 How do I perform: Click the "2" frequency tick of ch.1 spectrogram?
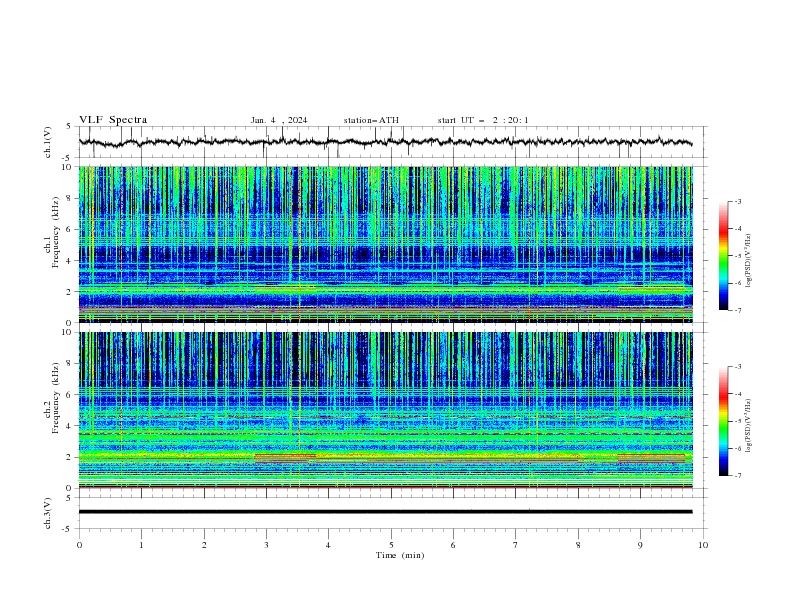click(x=71, y=291)
